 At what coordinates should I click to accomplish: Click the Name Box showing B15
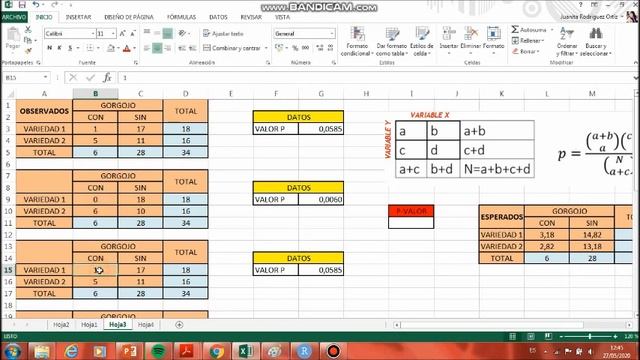tap(26, 78)
